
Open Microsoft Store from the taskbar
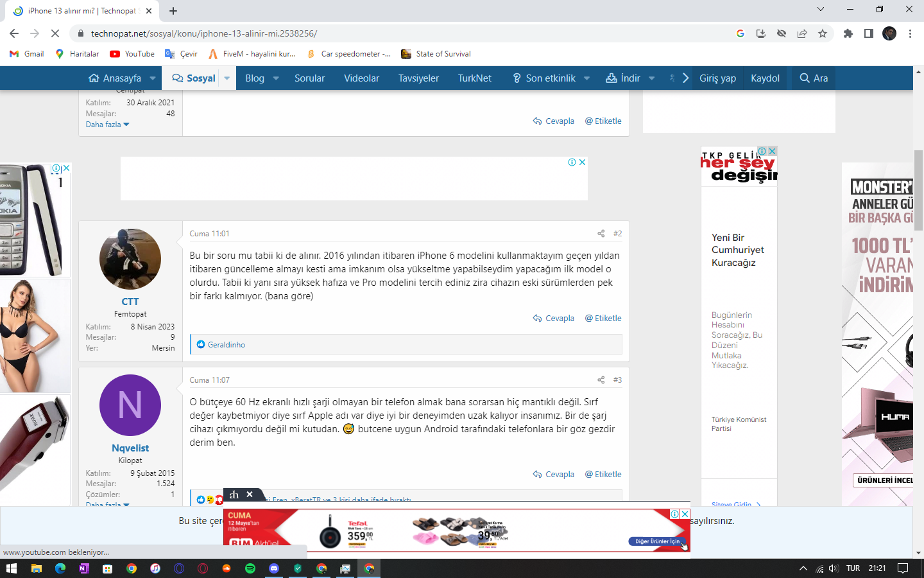click(108, 568)
